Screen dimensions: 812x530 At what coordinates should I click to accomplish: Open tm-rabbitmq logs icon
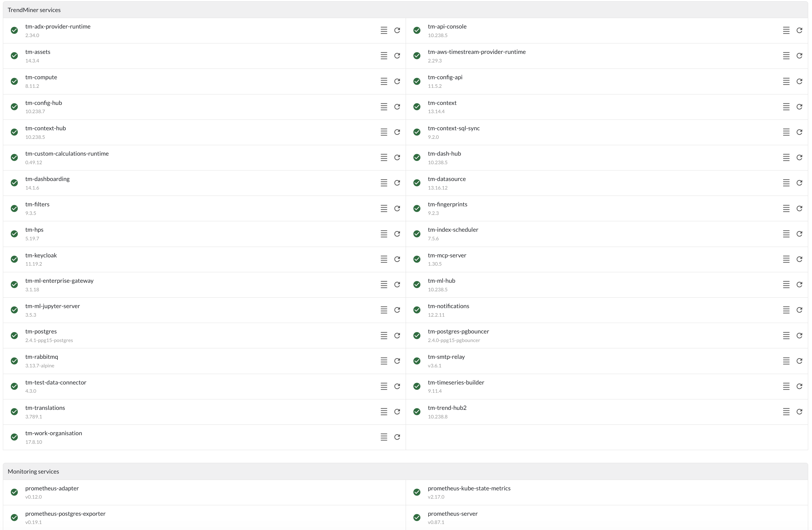tap(384, 361)
